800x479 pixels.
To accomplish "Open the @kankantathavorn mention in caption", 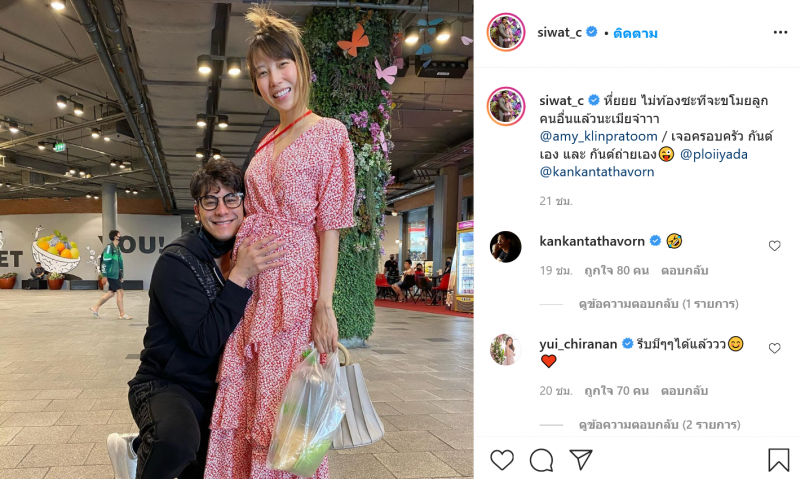I will click(x=597, y=172).
